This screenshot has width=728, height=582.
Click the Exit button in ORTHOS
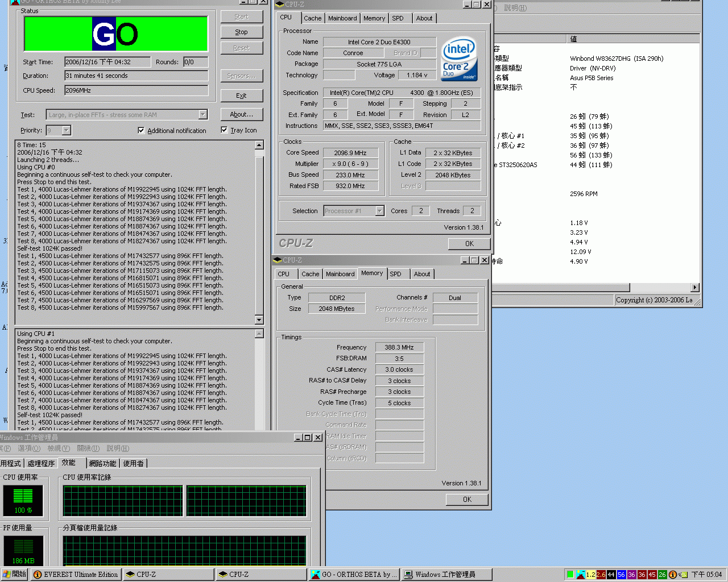click(x=242, y=96)
